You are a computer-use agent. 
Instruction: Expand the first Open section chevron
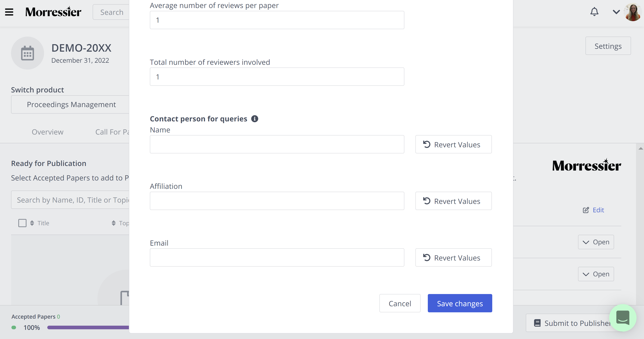pos(596,242)
